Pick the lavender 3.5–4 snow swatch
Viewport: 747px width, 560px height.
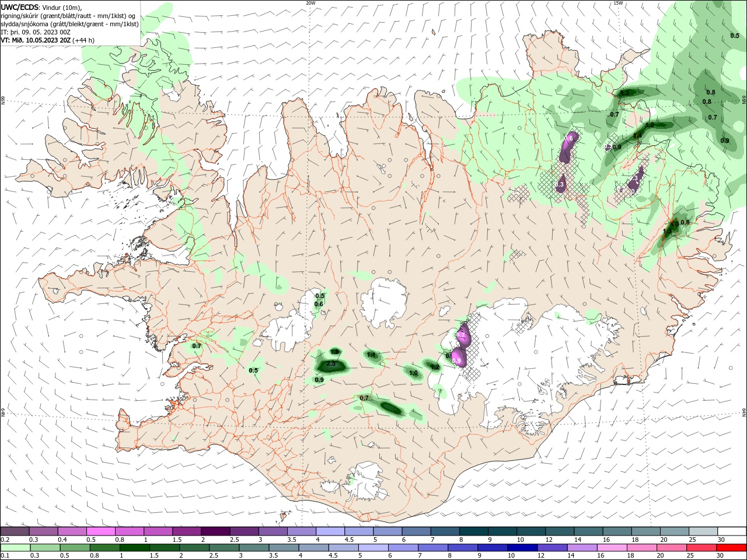click(x=301, y=531)
